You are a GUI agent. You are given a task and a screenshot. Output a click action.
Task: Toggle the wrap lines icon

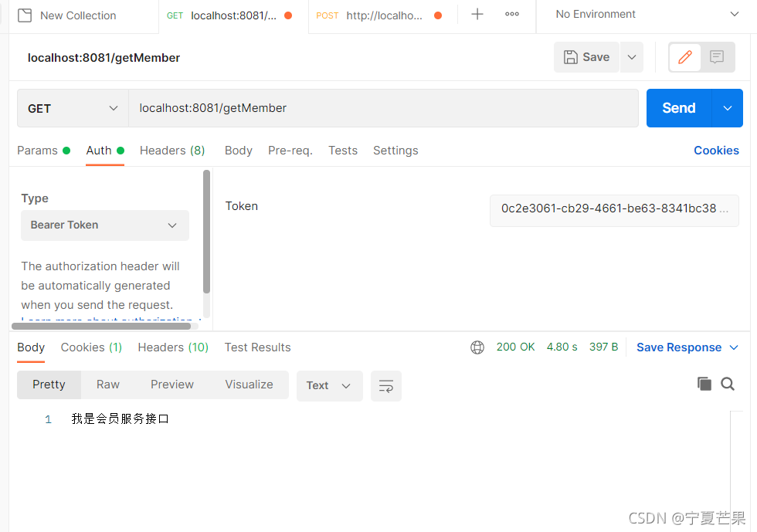386,386
